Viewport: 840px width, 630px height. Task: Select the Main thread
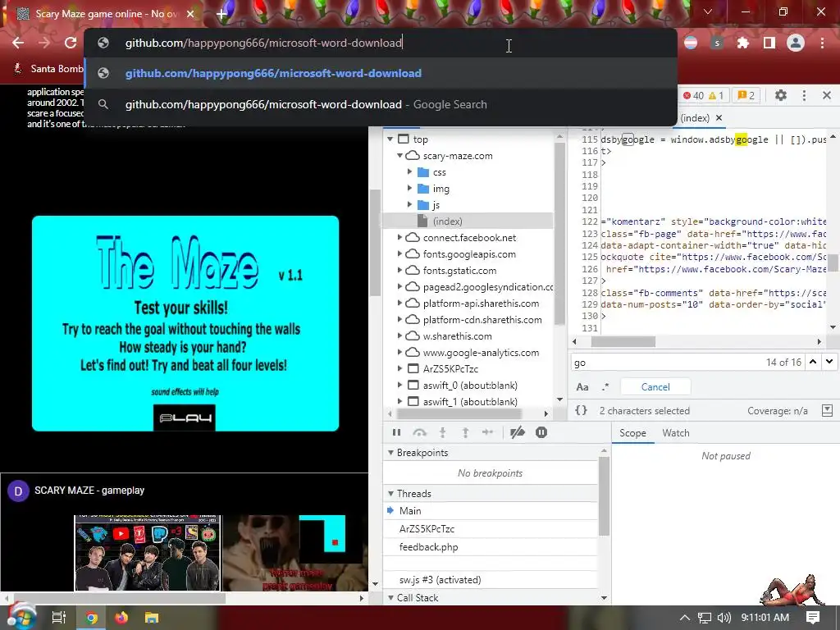point(410,511)
